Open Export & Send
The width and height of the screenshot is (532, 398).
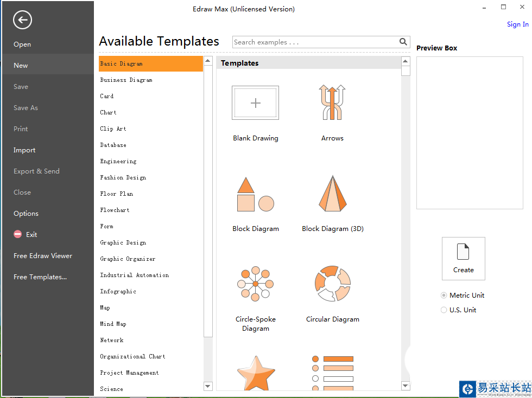[36, 171]
